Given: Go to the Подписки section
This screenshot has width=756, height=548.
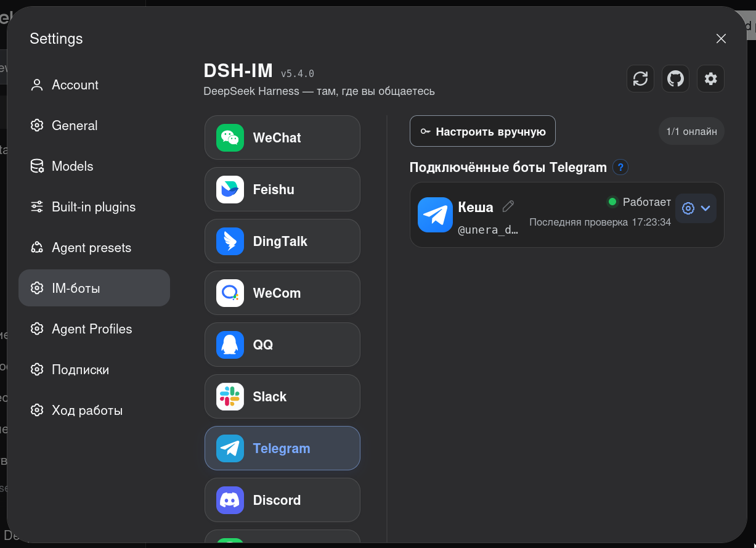Looking at the screenshot, I should point(94,370).
